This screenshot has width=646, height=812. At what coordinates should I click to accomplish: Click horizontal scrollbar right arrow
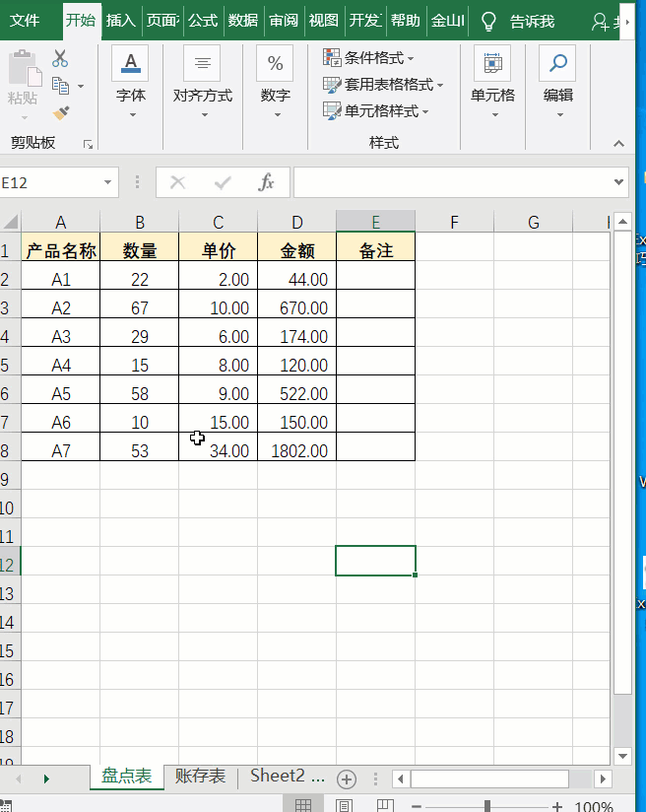pos(602,778)
